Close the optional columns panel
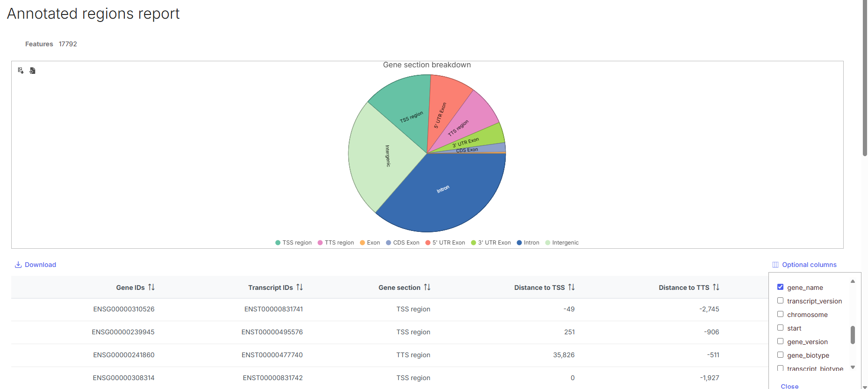The width and height of the screenshot is (868, 389). [x=789, y=386]
